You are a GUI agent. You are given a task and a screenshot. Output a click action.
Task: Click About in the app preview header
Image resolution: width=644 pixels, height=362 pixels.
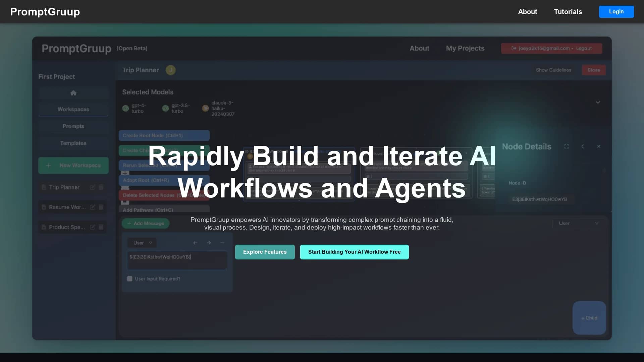(419, 48)
